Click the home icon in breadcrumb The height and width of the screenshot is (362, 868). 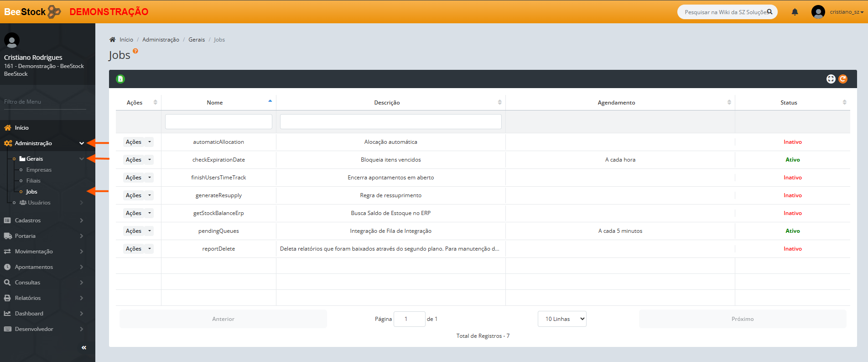(x=113, y=40)
